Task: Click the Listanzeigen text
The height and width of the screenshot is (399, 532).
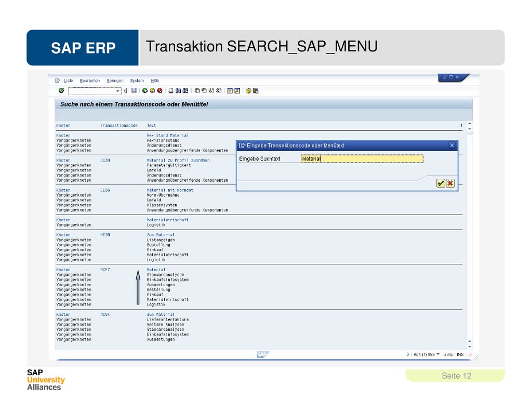Action: pyautogui.click(x=161, y=240)
